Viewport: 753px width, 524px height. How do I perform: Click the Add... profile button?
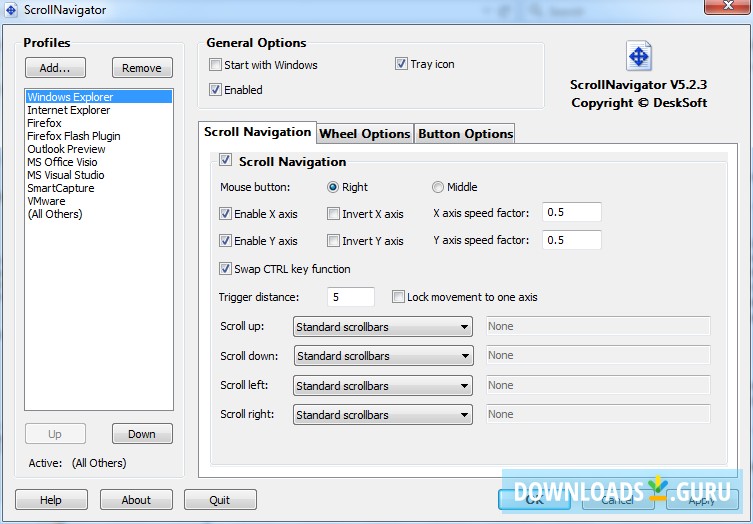[55, 68]
